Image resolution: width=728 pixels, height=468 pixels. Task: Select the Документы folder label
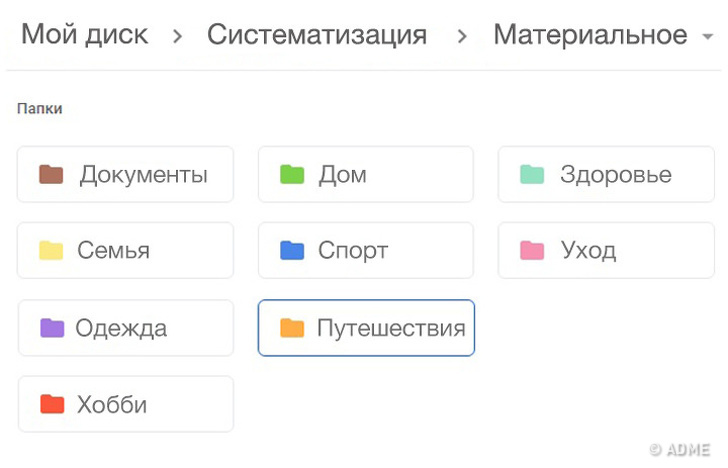tap(144, 175)
